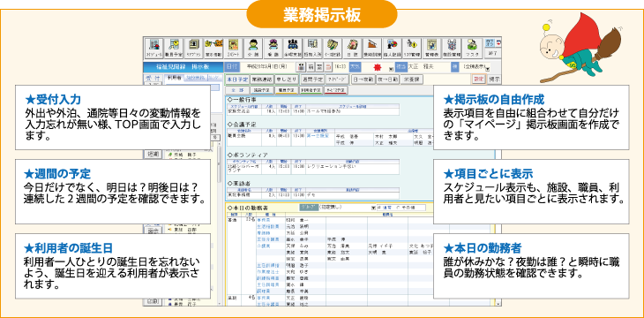This screenshot has height=318, width=644.
Task: Click the fourth toolbar icon with pointing hands
Action: click(213, 49)
